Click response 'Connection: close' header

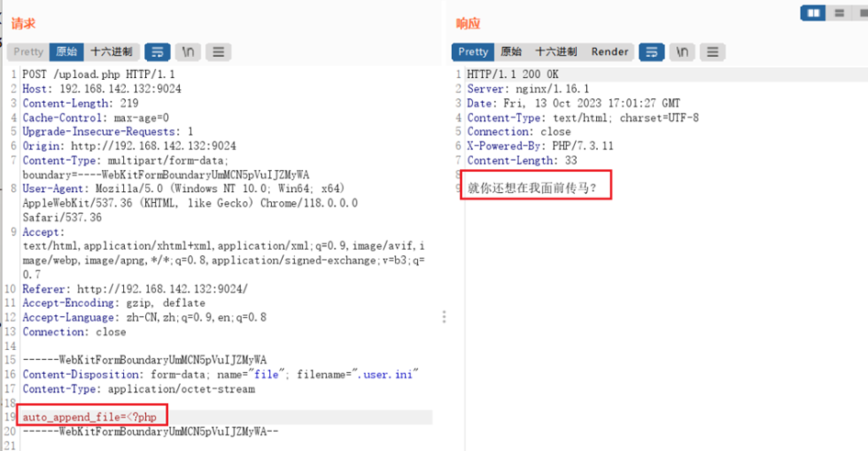[519, 131]
